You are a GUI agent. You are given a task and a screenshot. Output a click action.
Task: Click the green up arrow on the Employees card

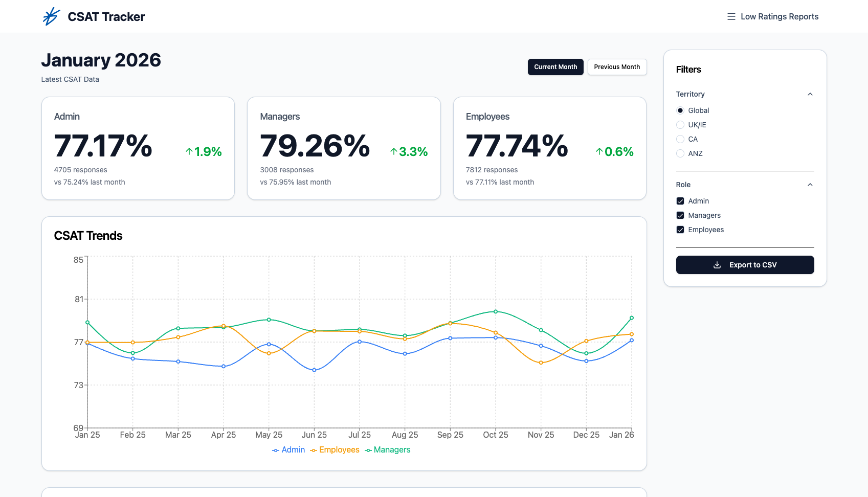598,151
